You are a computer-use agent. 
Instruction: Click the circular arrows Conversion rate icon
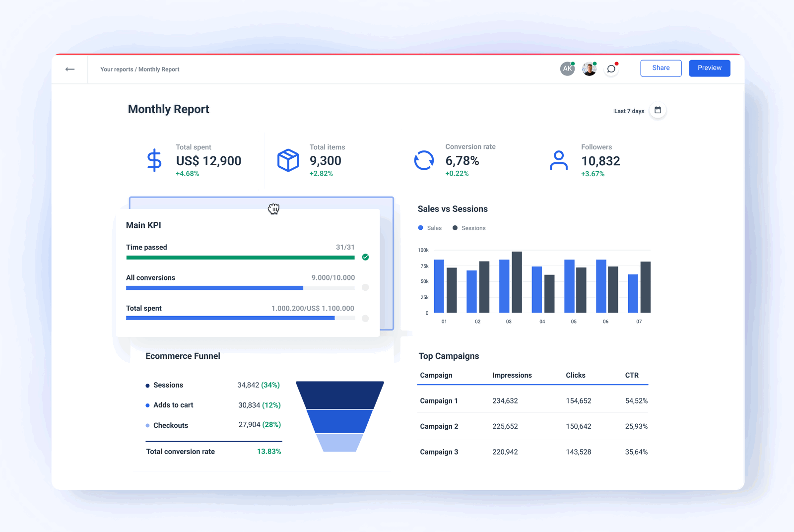(x=424, y=160)
